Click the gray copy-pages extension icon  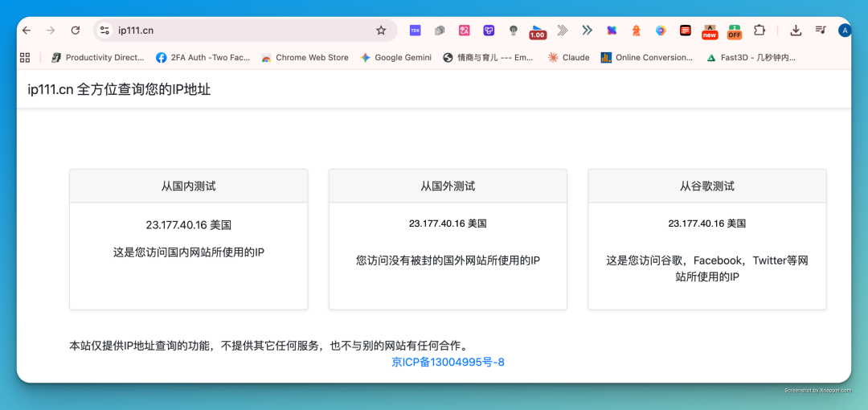point(440,31)
